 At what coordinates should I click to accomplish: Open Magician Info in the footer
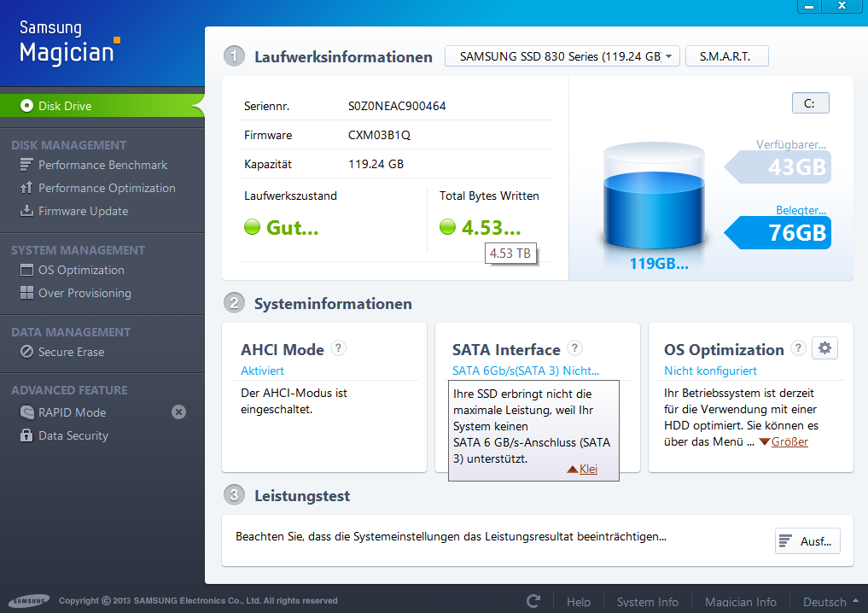point(741,602)
